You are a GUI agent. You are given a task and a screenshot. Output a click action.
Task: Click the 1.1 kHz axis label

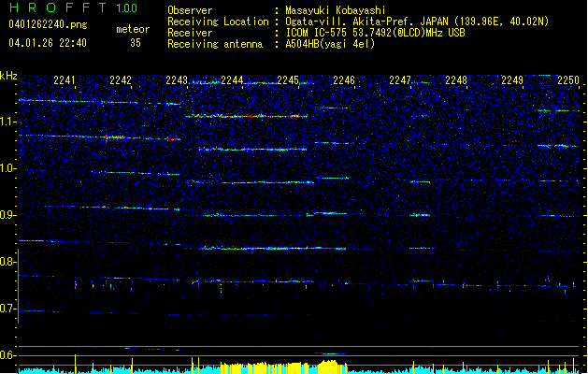click(x=7, y=122)
